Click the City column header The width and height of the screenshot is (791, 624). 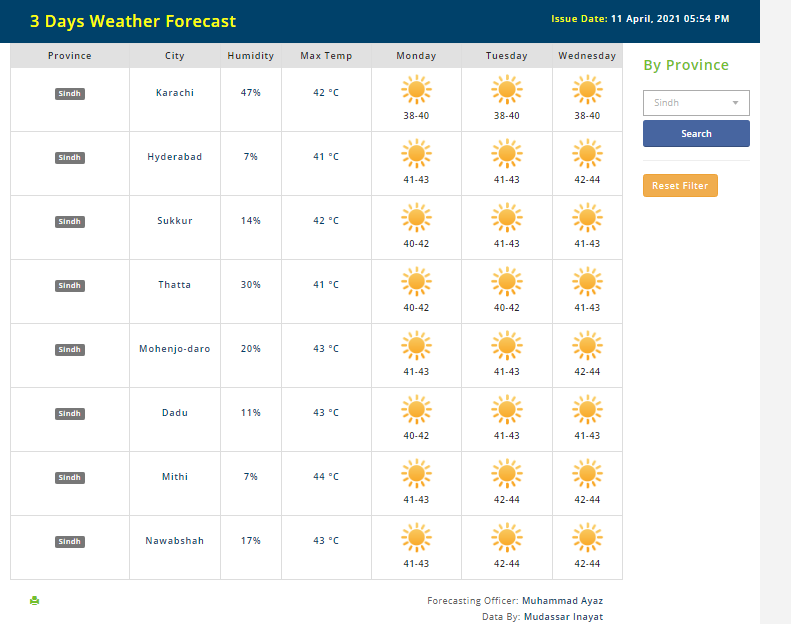[x=175, y=56]
